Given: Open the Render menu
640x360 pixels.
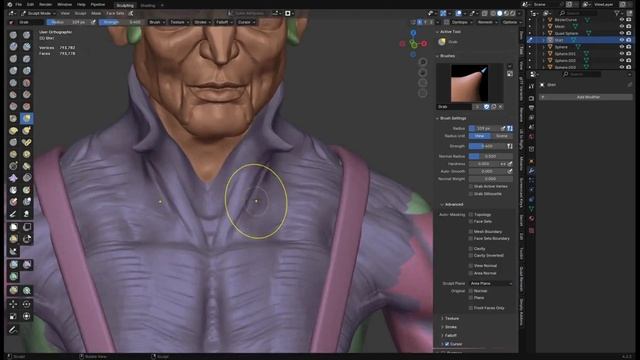Looking at the screenshot, I should (45, 4).
